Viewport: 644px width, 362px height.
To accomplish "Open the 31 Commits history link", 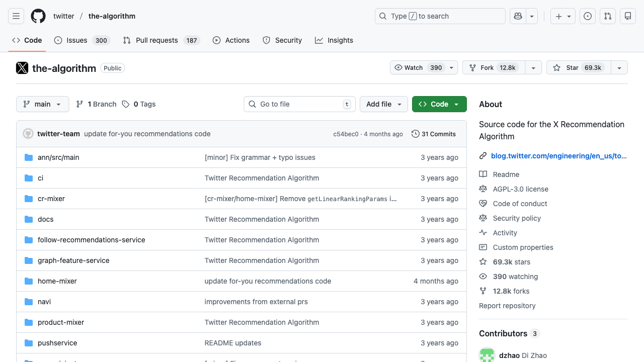I will (434, 134).
